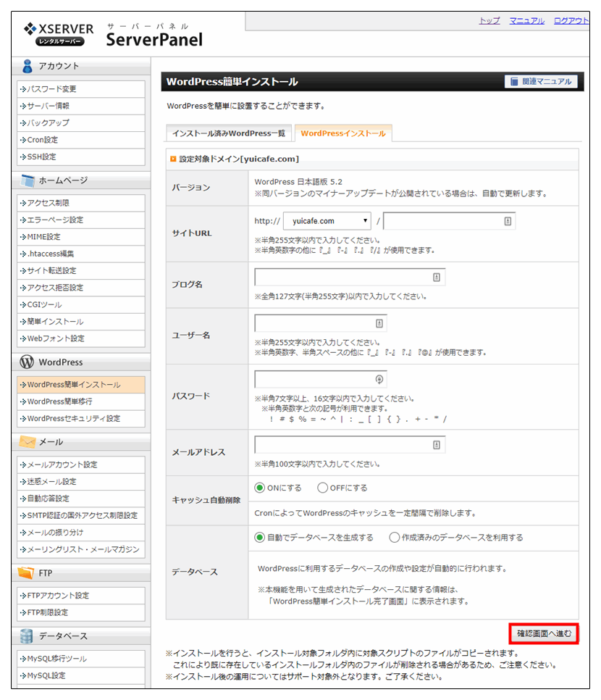
Task: Switch to installed WordPress list tab
Action: tap(229, 133)
